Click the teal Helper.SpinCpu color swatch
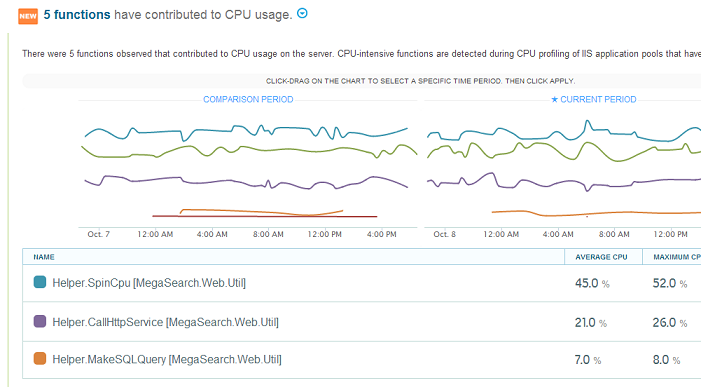 (40, 282)
